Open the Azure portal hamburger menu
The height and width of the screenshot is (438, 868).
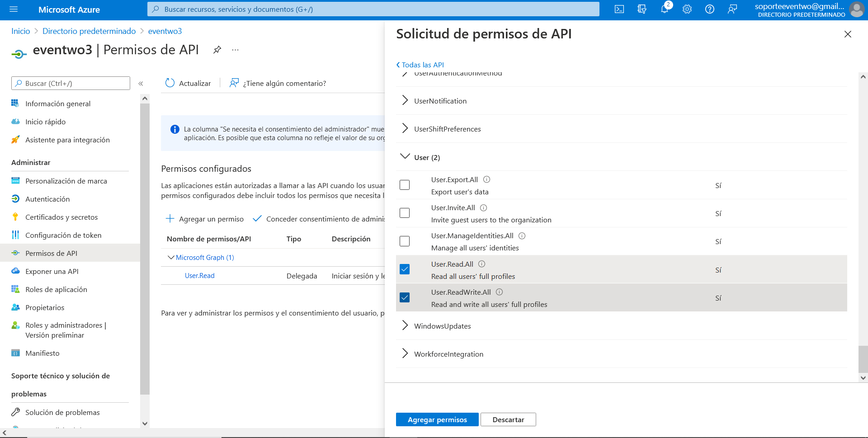tap(14, 9)
